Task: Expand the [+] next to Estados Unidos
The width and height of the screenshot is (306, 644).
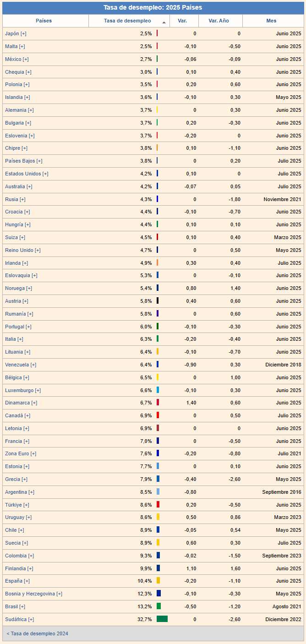Action: [45, 174]
